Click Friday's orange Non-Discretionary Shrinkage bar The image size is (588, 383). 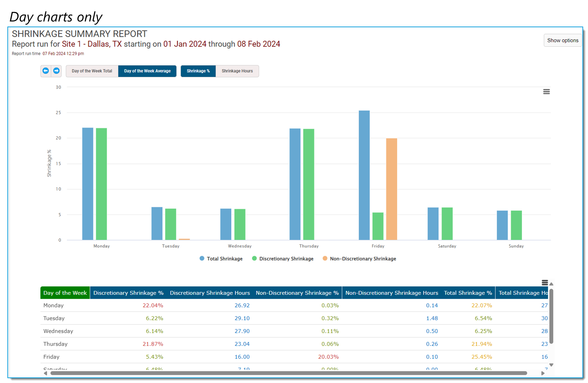pyautogui.click(x=392, y=189)
